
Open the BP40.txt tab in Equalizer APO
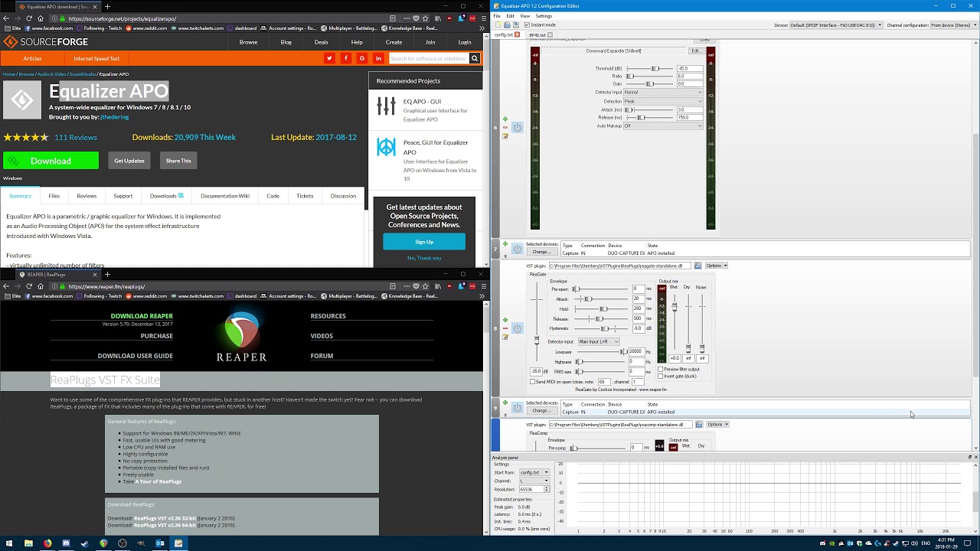tap(537, 34)
